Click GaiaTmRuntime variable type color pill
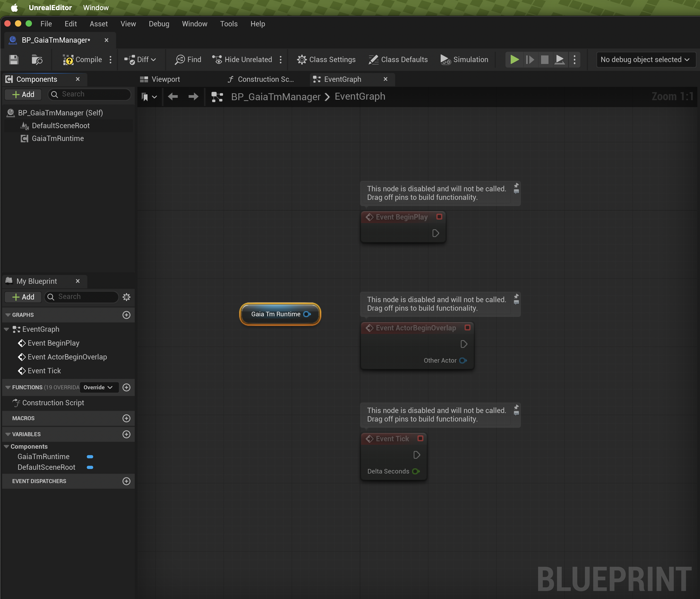 (x=90, y=457)
